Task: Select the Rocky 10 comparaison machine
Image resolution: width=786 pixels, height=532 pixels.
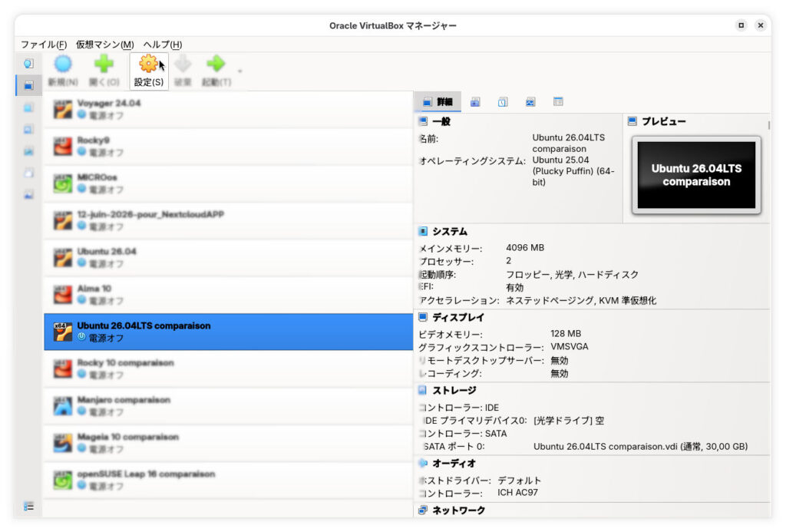Action: coord(228,369)
